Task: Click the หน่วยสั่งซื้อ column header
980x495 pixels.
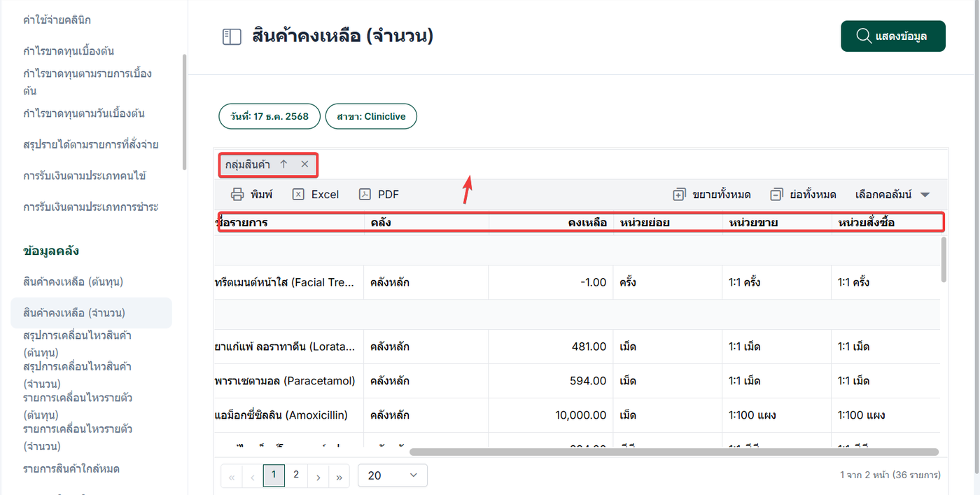Action: [x=885, y=223]
